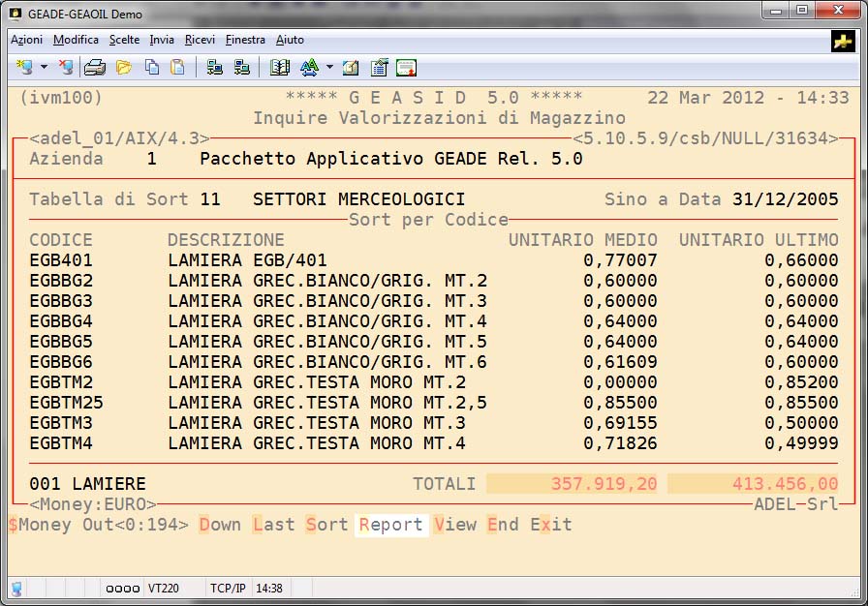Open the new connection dropdown arrow
The image size is (868, 606).
point(44,68)
